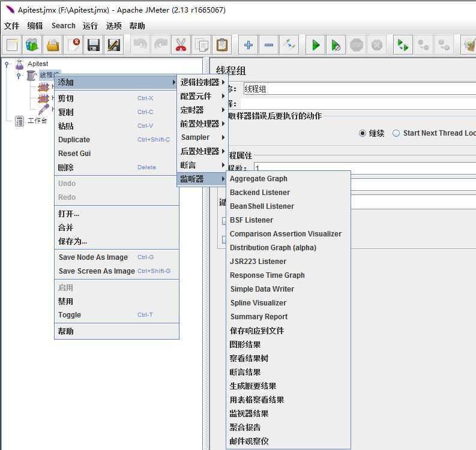The height and width of the screenshot is (450, 476).
Task: Open the Templates toolbar icon
Action: [32, 45]
